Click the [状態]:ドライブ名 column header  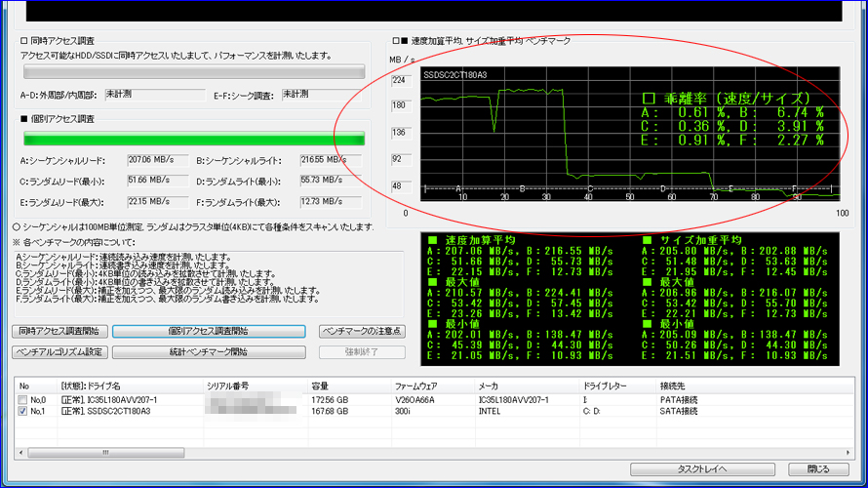coord(130,386)
